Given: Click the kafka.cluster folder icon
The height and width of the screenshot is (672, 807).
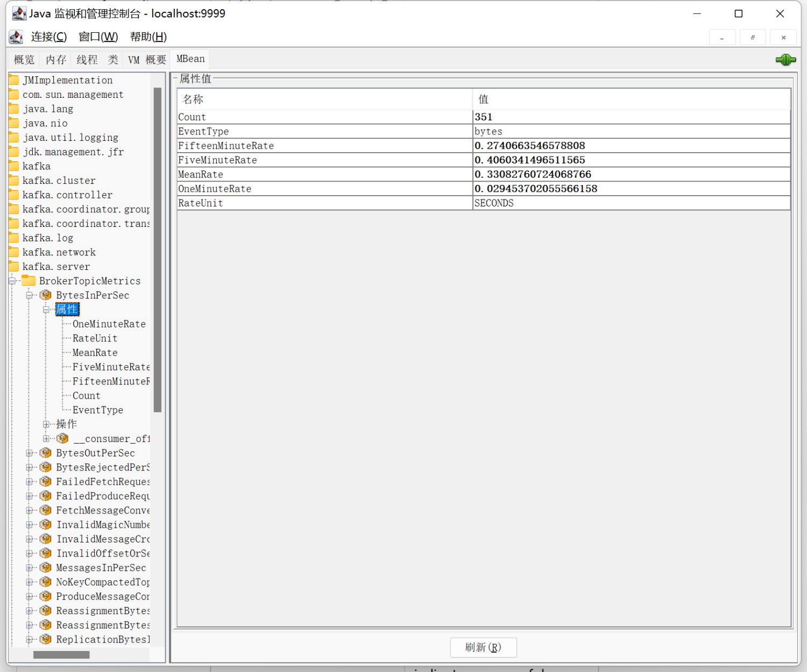Looking at the screenshot, I should click(14, 181).
